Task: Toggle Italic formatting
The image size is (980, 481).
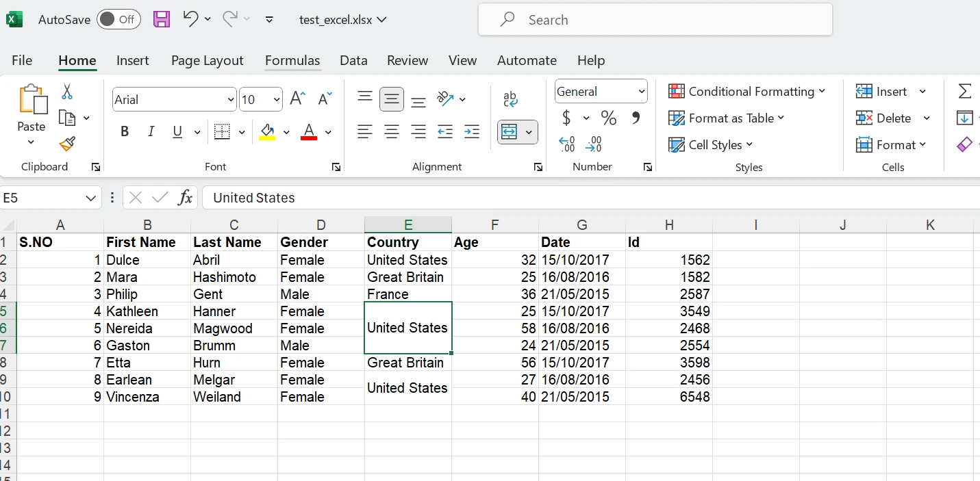Action: [x=151, y=131]
